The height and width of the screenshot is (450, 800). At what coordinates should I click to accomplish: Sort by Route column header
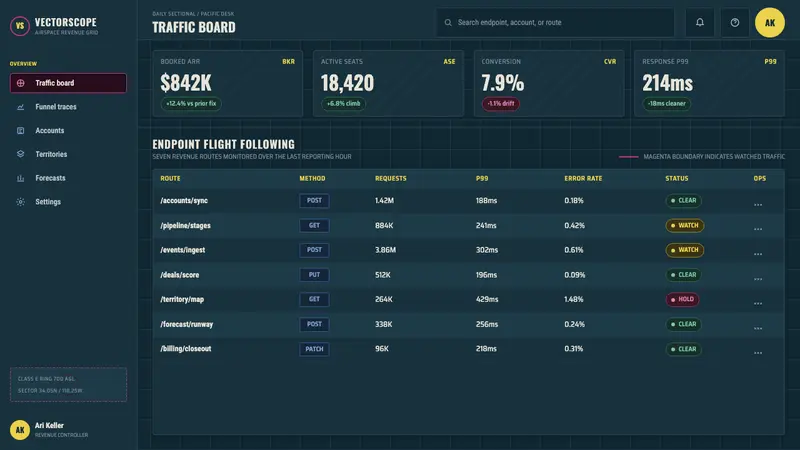point(170,179)
